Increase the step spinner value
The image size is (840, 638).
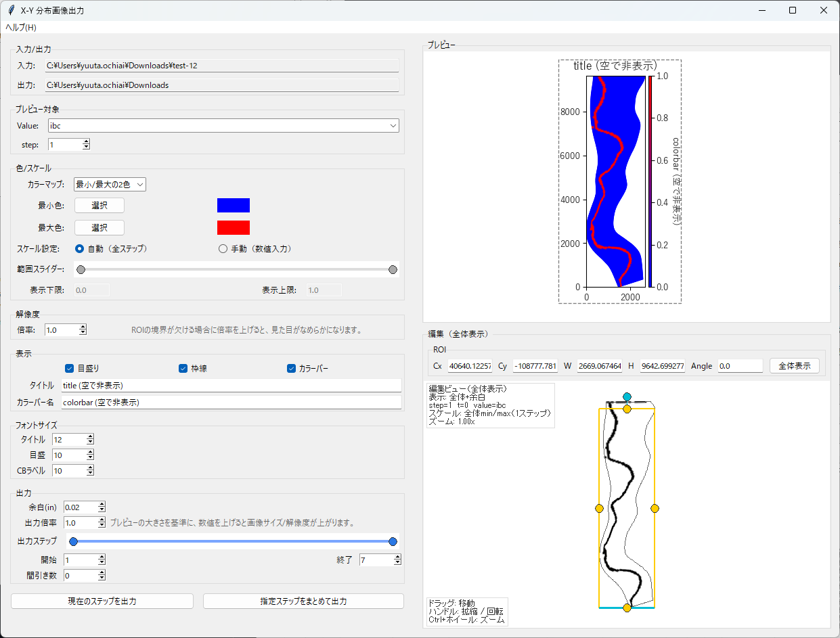pyautogui.click(x=86, y=141)
